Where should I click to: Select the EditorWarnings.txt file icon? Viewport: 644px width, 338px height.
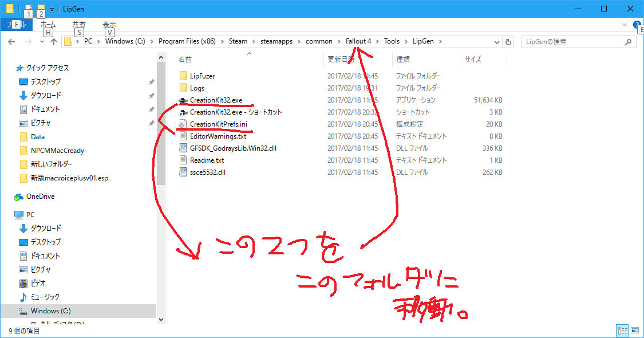click(183, 136)
